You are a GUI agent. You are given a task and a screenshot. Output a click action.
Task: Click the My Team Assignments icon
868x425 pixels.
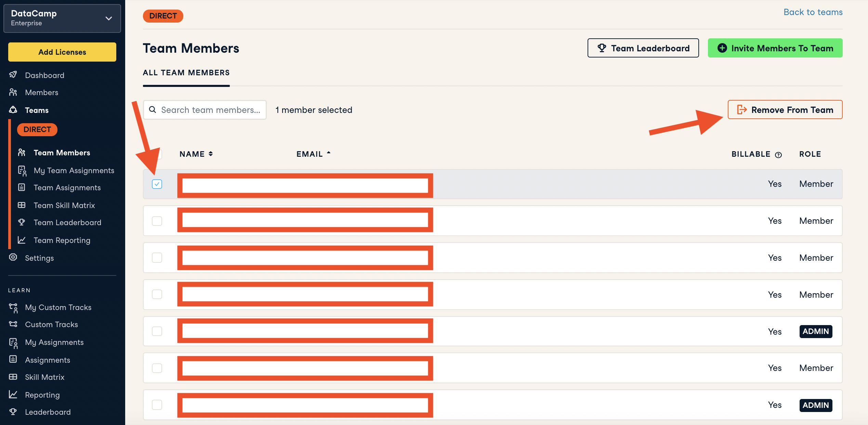click(x=22, y=170)
